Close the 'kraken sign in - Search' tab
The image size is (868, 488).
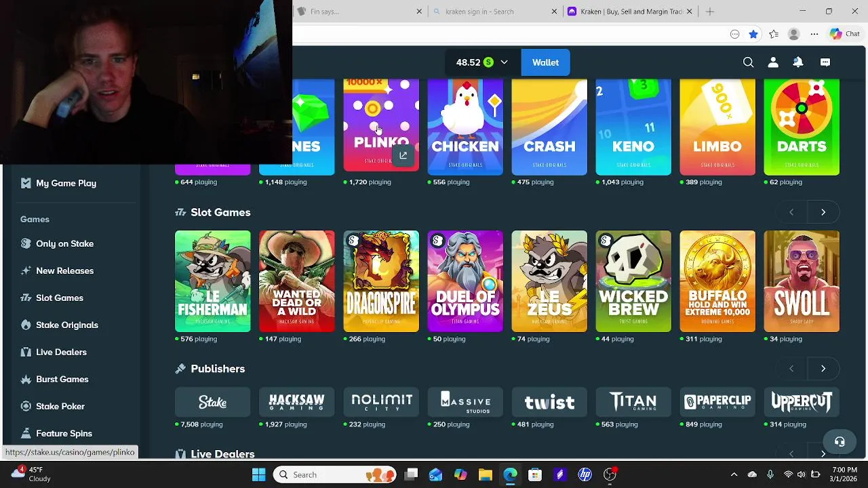554,12
